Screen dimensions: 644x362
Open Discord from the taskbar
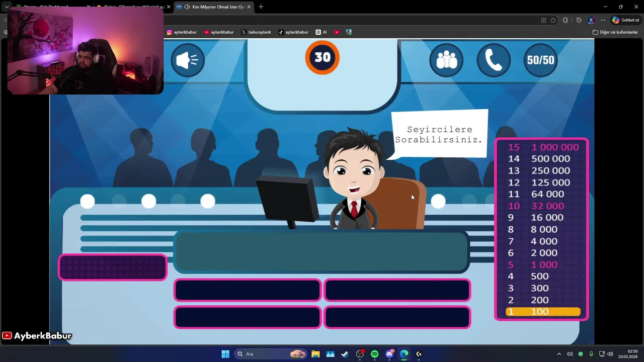pos(389,354)
